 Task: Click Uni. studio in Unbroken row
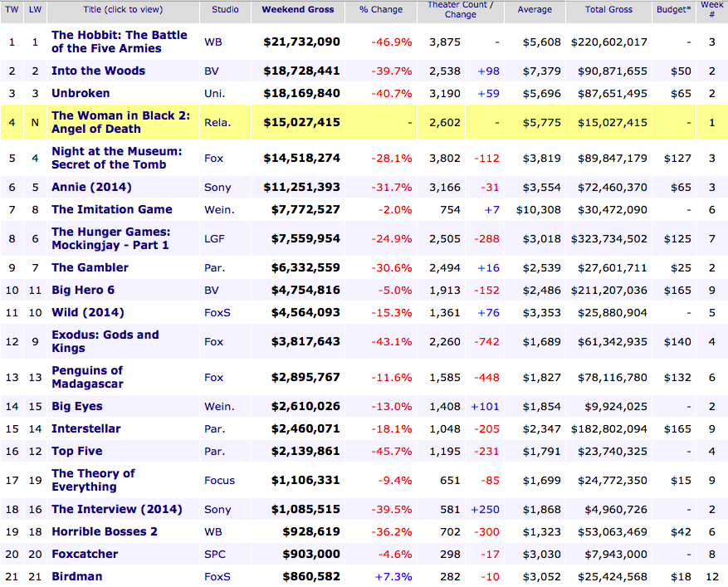[214, 93]
